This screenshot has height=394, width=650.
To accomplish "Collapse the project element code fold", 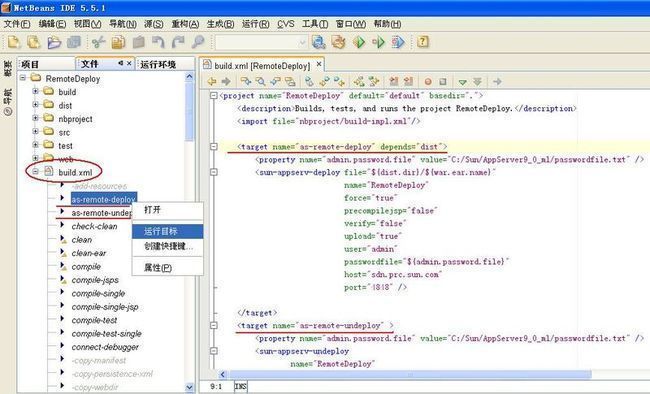I will [x=214, y=95].
